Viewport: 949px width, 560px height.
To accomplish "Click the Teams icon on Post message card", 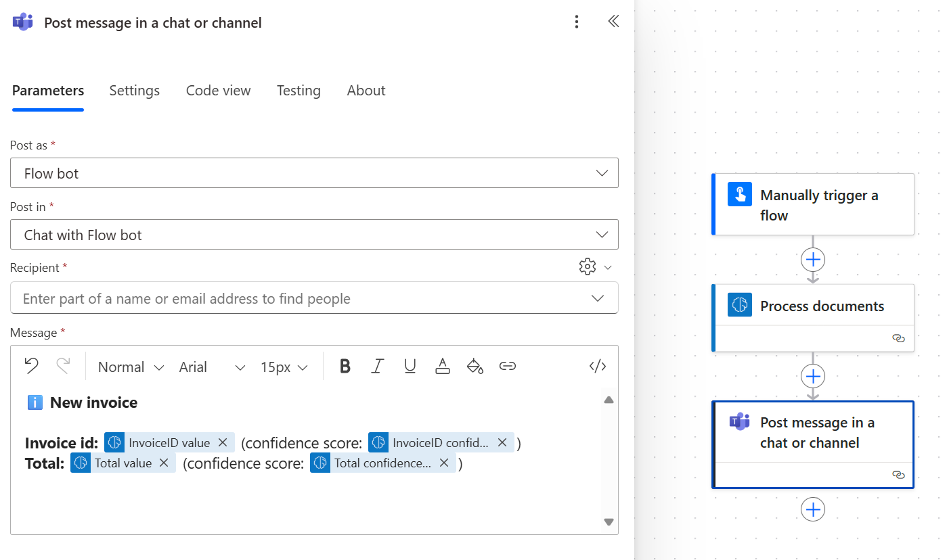I will tap(739, 421).
